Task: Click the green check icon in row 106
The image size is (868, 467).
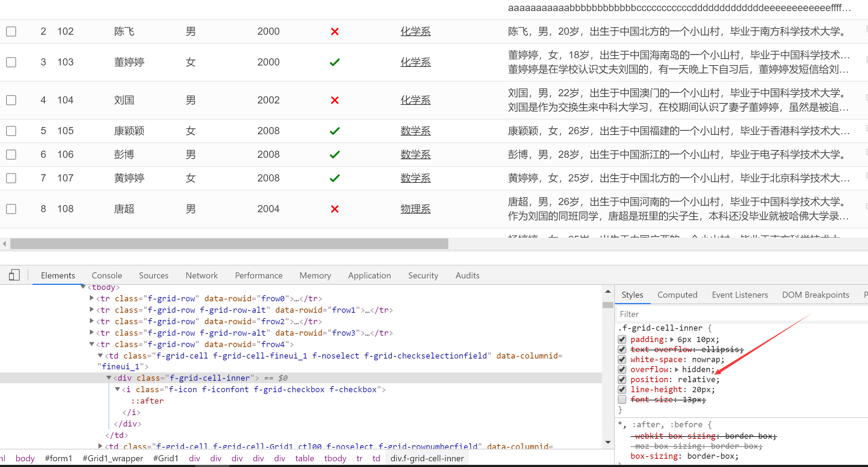Action: pos(335,155)
